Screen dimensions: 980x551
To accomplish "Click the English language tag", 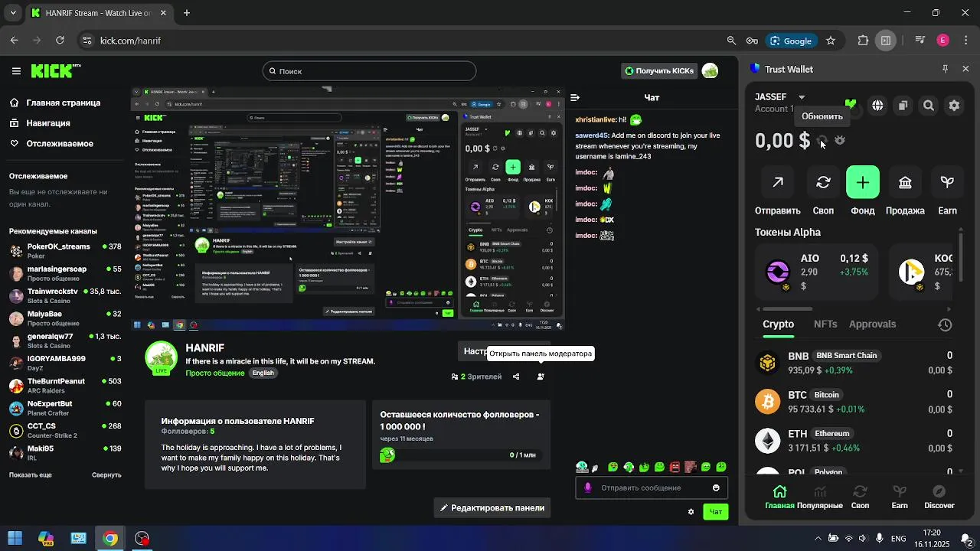I will (263, 373).
